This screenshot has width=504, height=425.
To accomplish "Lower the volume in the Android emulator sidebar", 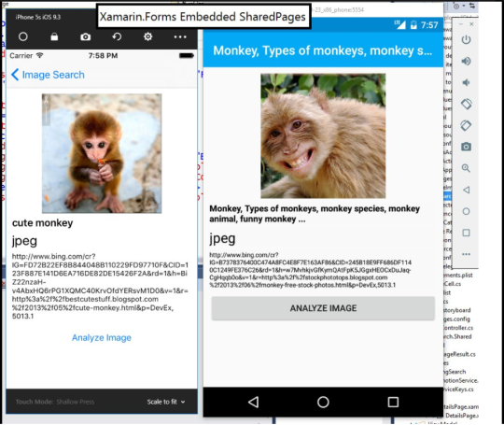I will pos(466,83).
